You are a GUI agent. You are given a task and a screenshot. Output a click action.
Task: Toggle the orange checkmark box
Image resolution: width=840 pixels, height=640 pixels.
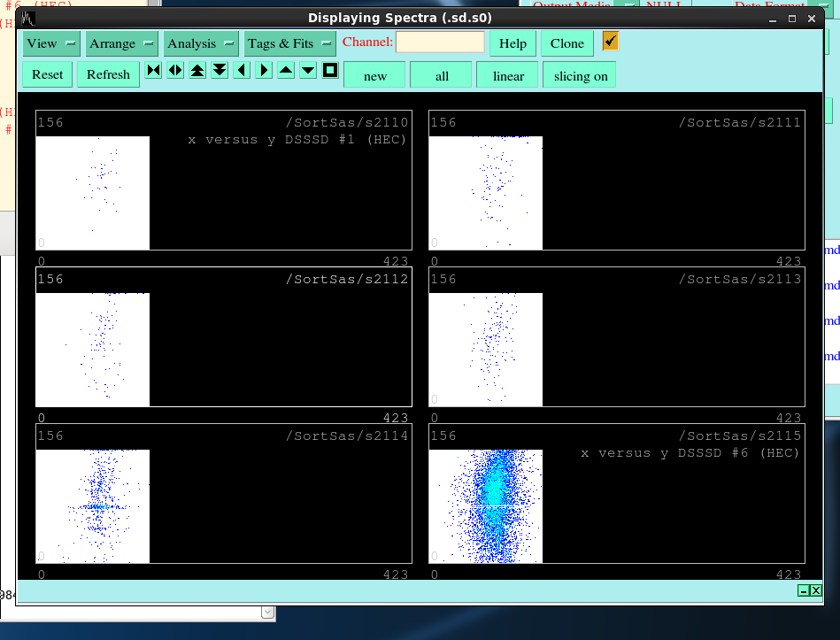[611, 42]
